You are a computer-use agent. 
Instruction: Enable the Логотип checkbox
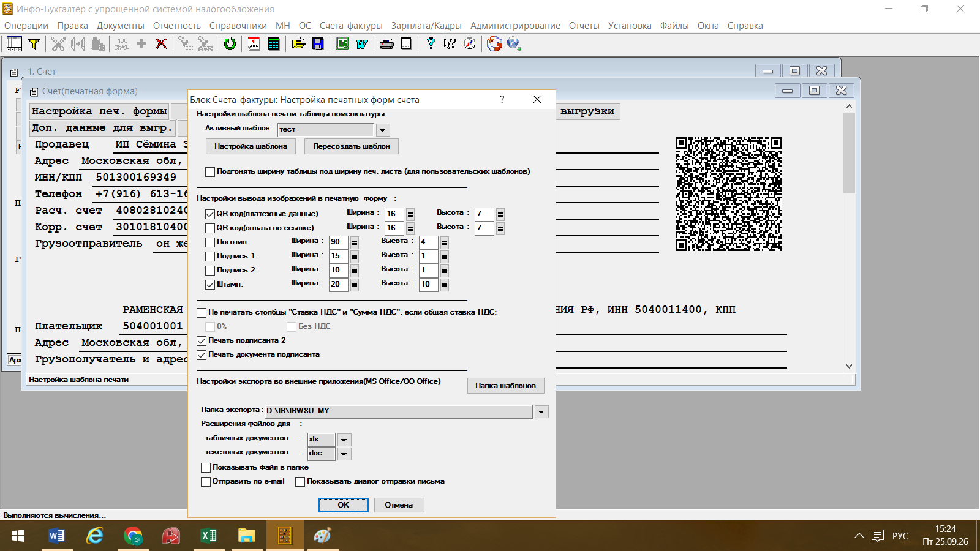(x=210, y=242)
